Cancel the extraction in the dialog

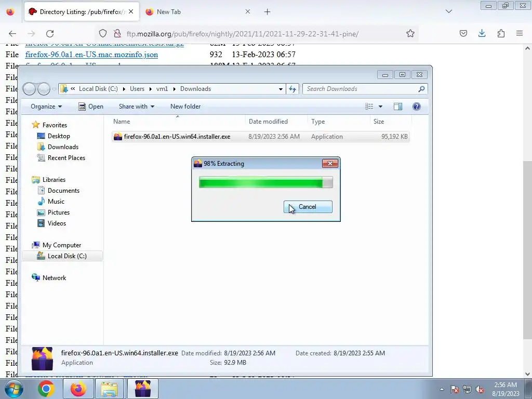[x=308, y=207]
